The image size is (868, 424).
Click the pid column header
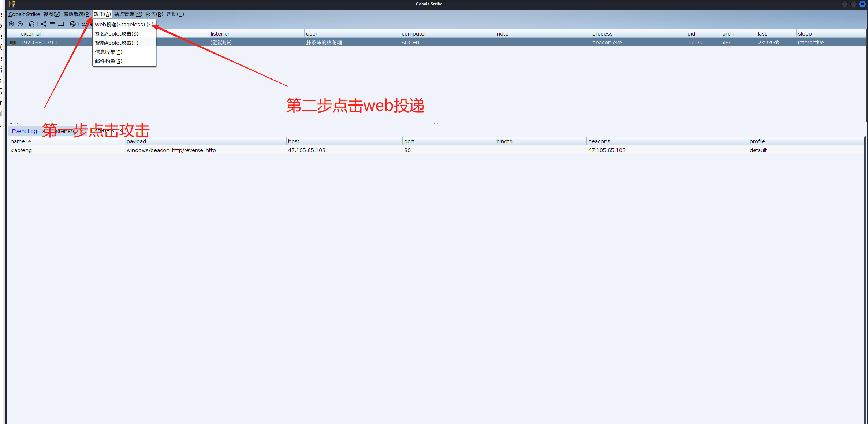coord(703,34)
